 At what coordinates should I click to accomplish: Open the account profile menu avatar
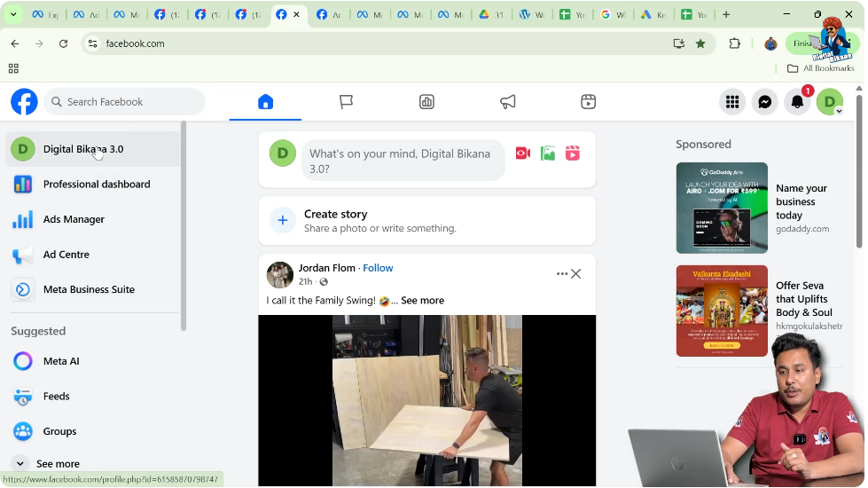click(x=830, y=102)
